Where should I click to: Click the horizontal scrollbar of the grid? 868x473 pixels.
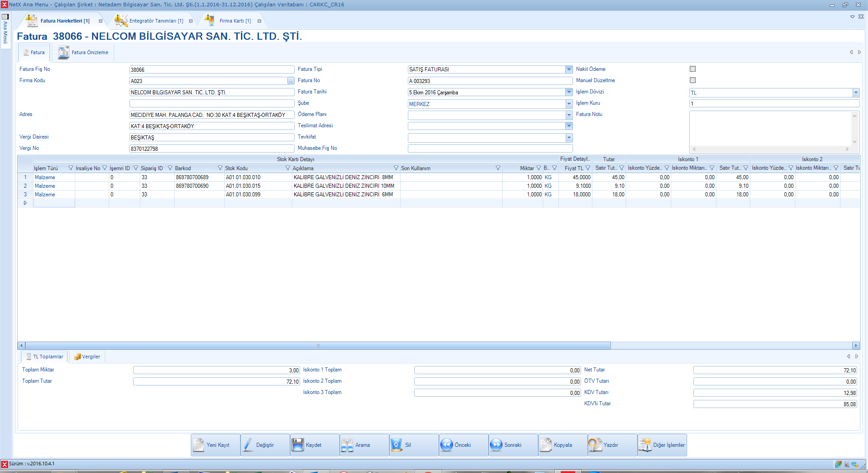pos(318,346)
